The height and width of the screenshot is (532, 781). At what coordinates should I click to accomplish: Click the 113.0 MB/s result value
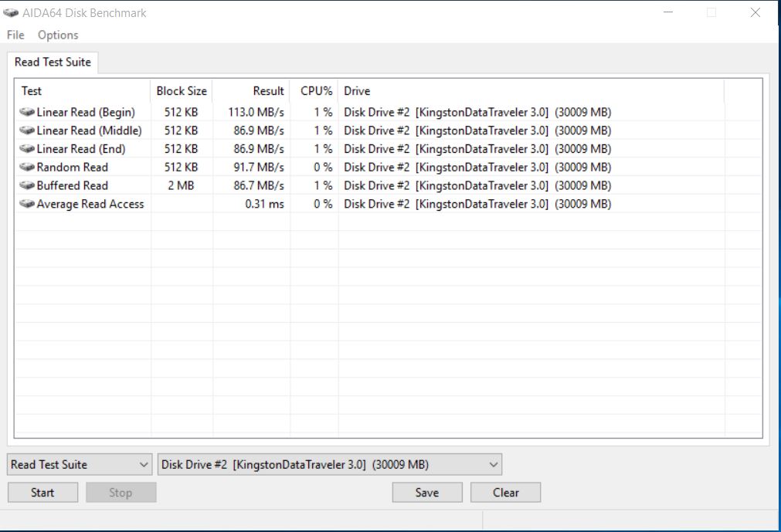[256, 112]
